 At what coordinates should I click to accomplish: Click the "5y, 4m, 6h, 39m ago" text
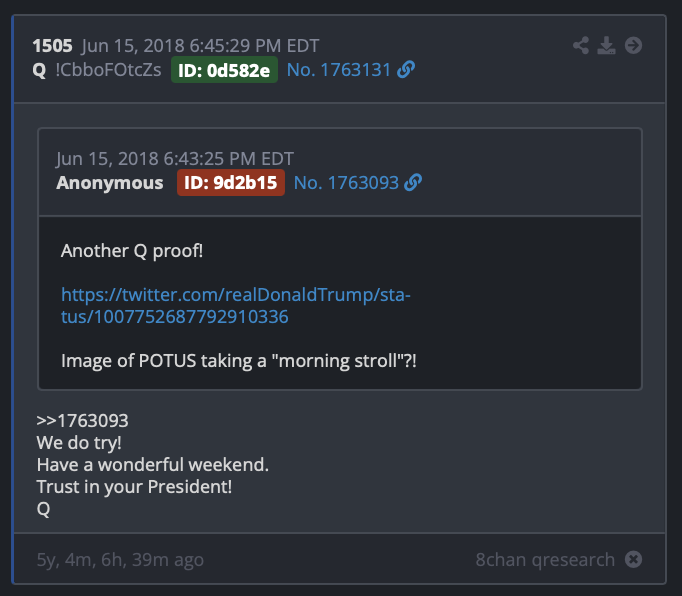[x=120, y=559]
